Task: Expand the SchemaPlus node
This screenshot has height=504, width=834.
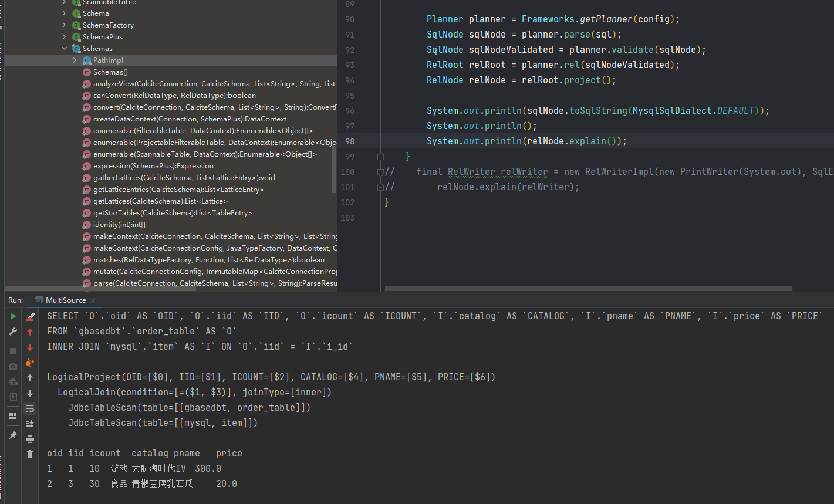Action: click(65, 37)
